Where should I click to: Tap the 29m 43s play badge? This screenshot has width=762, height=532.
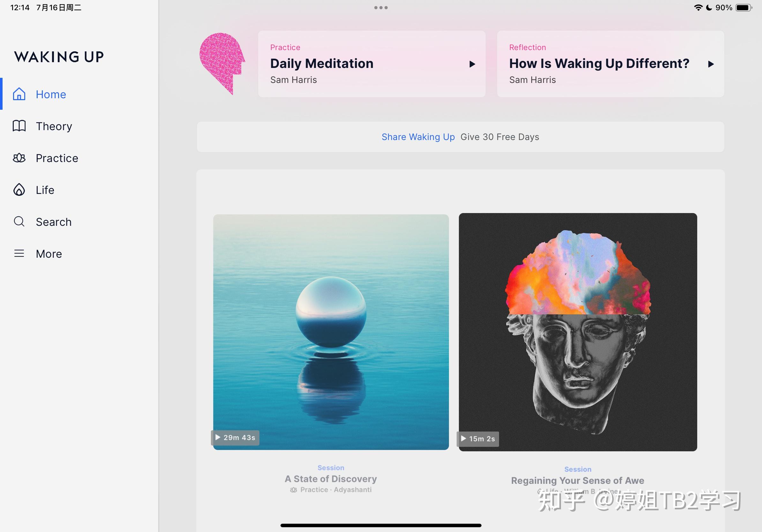(235, 438)
